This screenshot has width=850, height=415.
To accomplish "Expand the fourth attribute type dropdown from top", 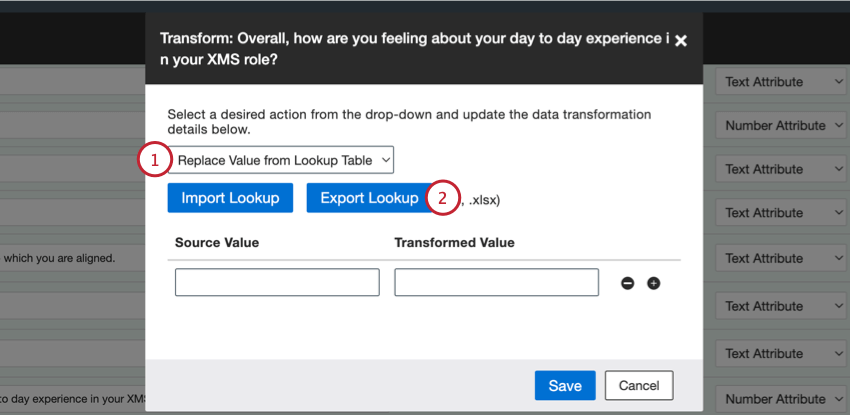I will click(782, 212).
